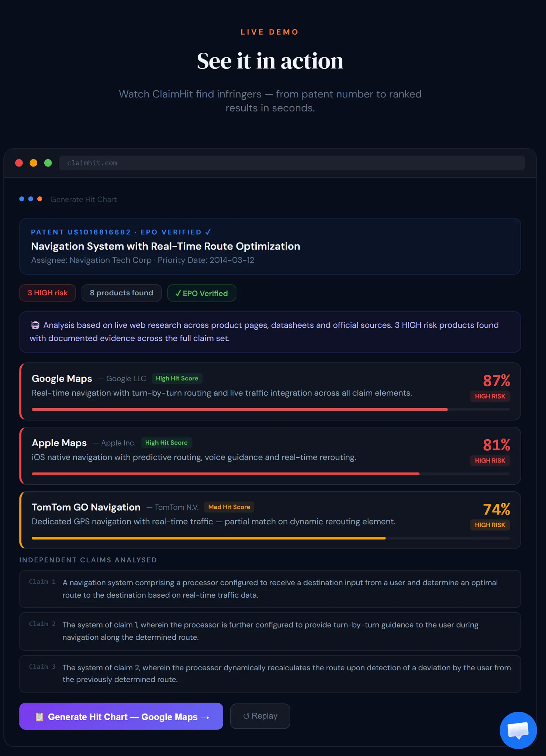Click Google LLC company name
This screenshot has width=546, height=756.
click(126, 378)
